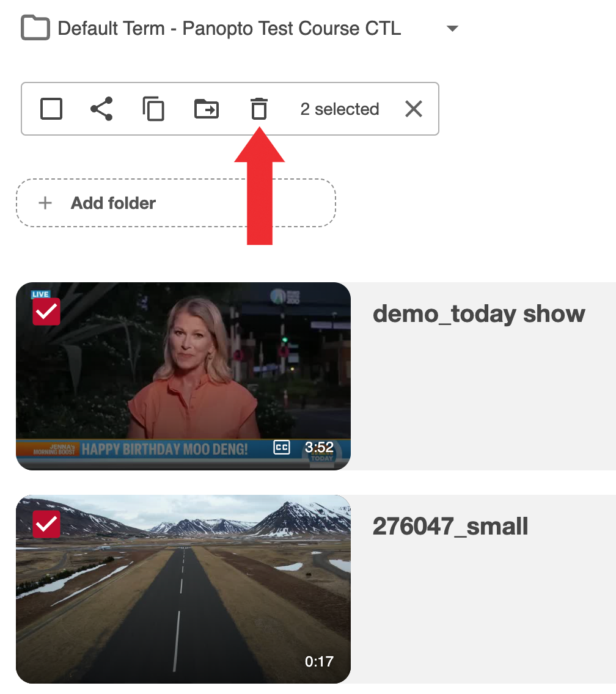
Task: Click the LIVE badge on demo_today show
Action: (x=40, y=294)
